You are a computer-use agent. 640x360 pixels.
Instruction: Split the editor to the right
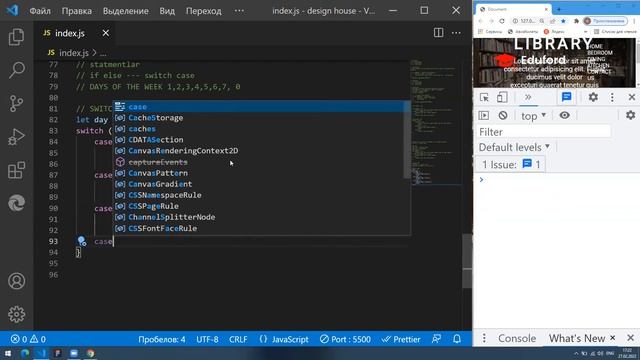tap(438, 33)
